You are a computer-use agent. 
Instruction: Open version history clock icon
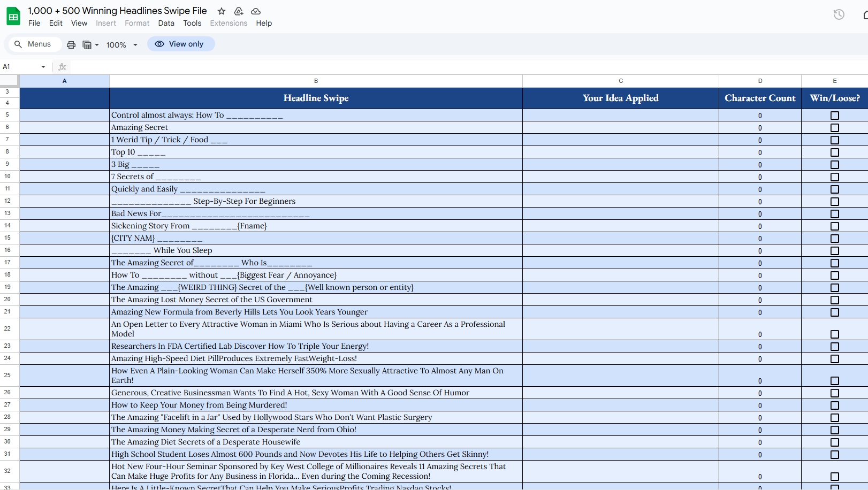tap(839, 14)
